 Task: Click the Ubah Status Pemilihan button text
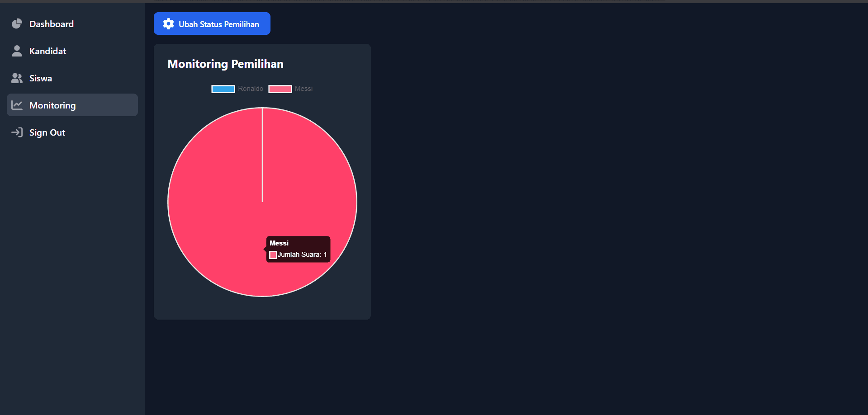[219, 24]
